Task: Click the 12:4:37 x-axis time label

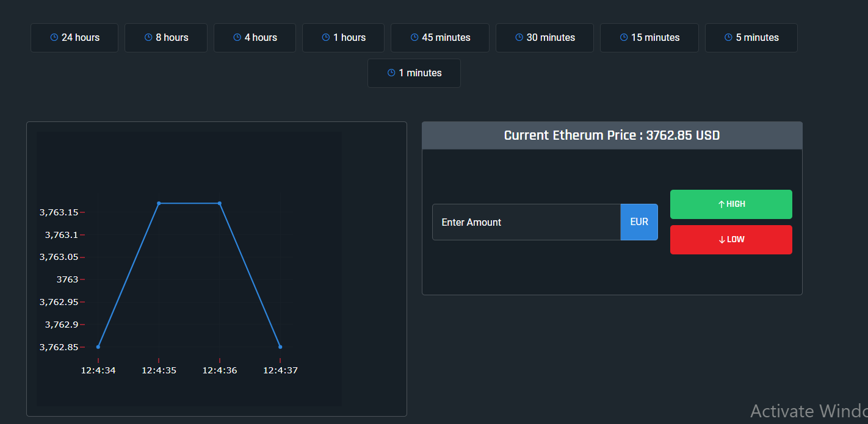Action: point(280,370)
